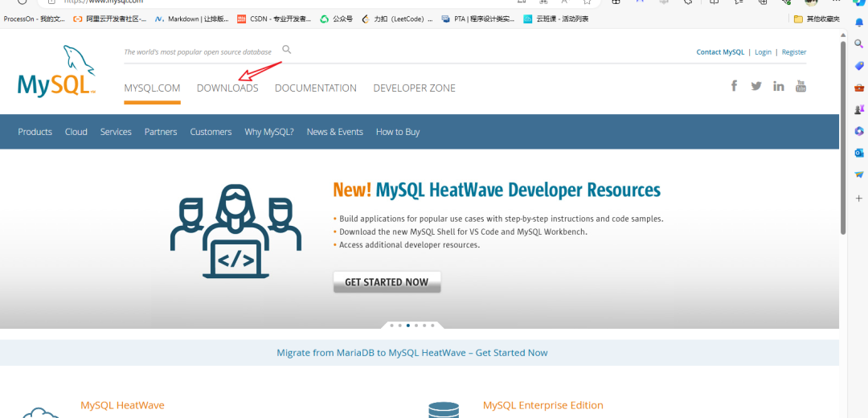Click the search magnifier icon beside the tagline
Viewport: 868px width, 418px height.
[x=286, y=49]
